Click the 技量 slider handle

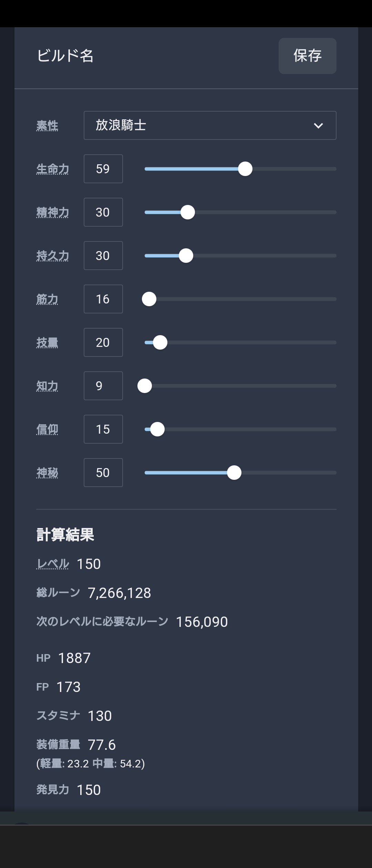pos(160,342)
